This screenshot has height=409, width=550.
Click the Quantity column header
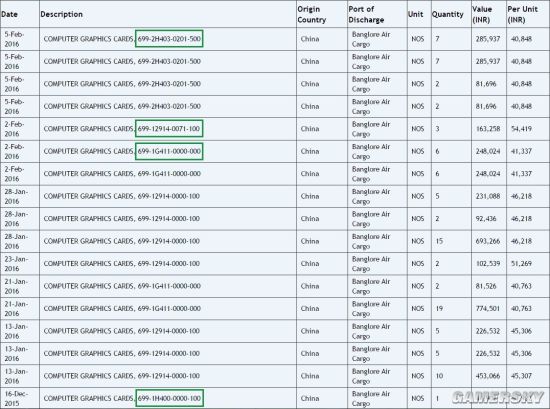(x=448, y=14)
